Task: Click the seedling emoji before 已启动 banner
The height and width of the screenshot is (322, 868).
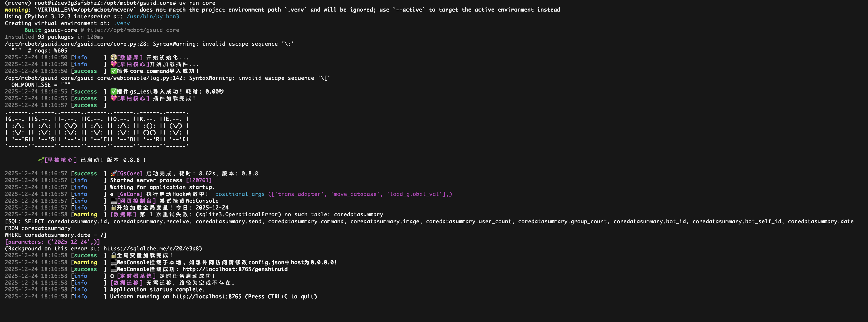Action: [41, 160]
